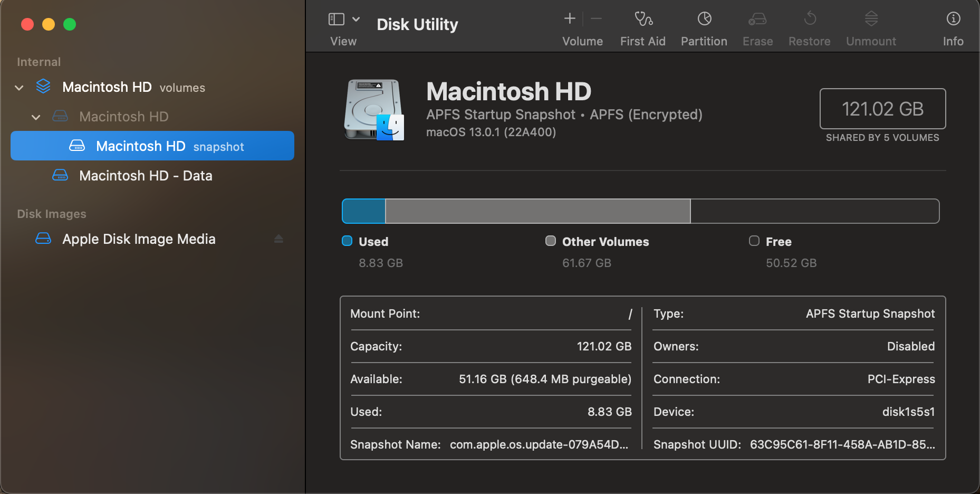Viewport: 980px width, 494px height.
Task: Select Macintosh HD snapshot in sidebar
Action: click(x=152, y=146)
